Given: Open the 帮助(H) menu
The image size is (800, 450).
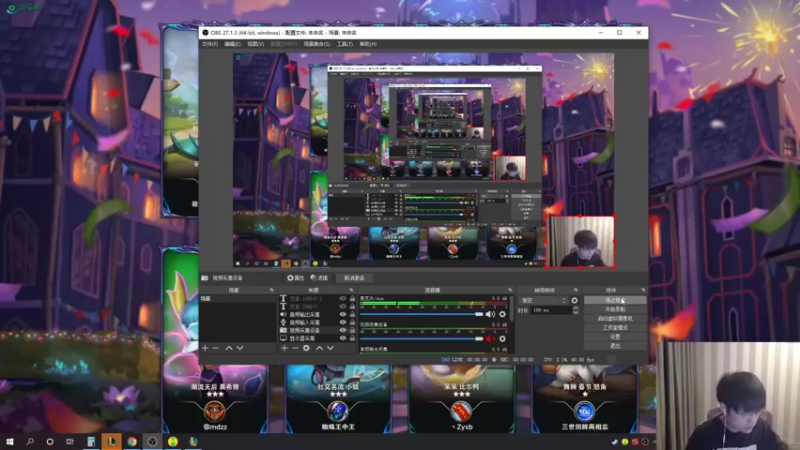Looking at the screenshot, I should [x=368, y=44].
